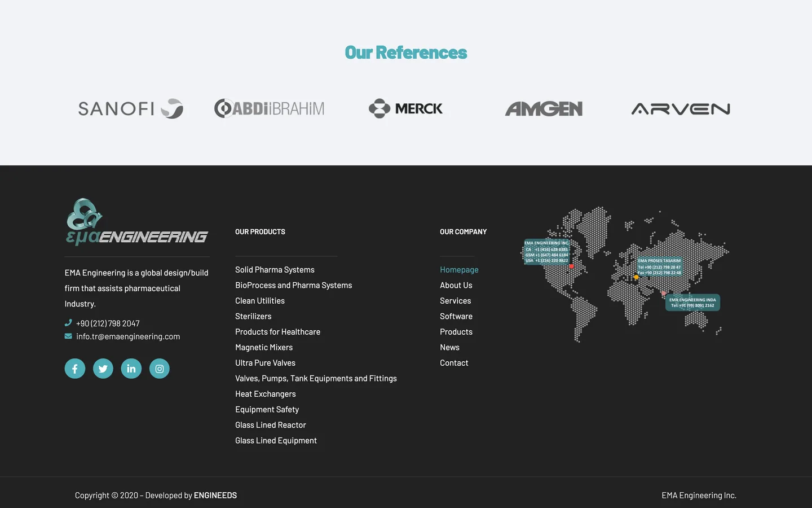The image size is (812, 508).
Task: Click the Arven reference logo
Action: [x=681, y=109]
